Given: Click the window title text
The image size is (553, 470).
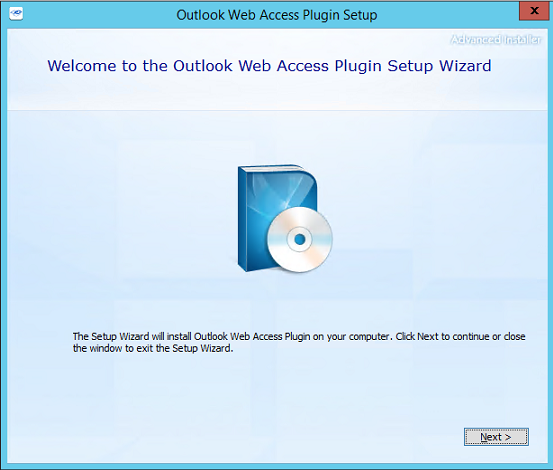Looking at the screenshot, I should pyautogui.click(x=276, y=15).
